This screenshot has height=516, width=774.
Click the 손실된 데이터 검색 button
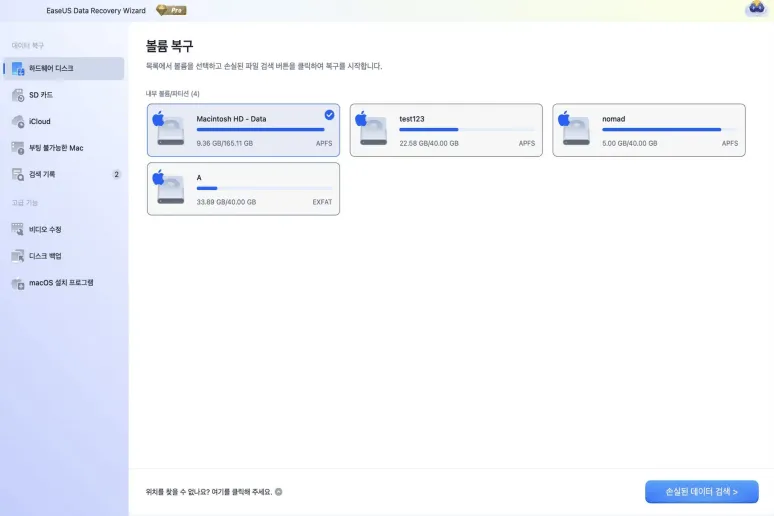701,492
